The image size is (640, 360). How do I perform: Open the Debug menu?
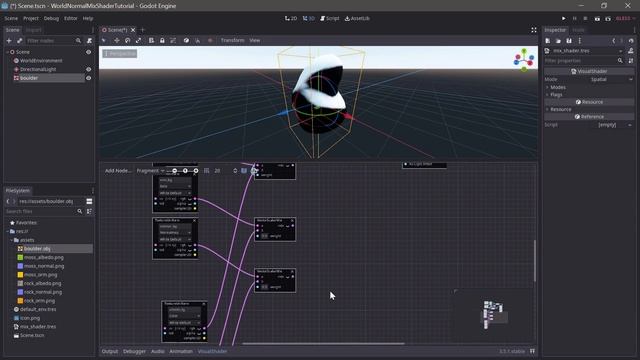point(51,18)
